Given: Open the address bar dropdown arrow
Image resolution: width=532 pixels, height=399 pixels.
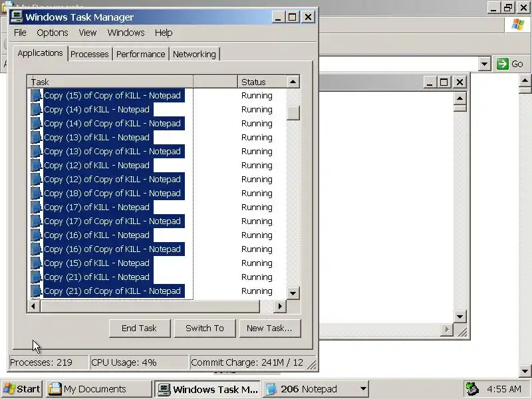Looking at the screenshot, I should (x=485, y=64).
